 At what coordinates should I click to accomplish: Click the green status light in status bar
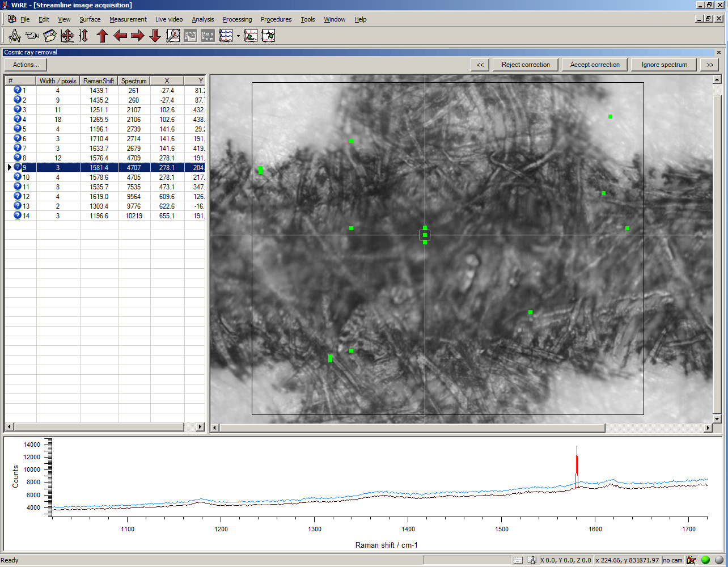click(x=705, y=560)
